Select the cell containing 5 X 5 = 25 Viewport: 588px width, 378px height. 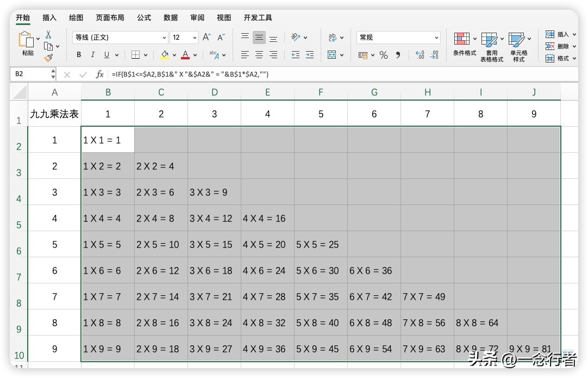pyautogui.click(x=321, y=245)
